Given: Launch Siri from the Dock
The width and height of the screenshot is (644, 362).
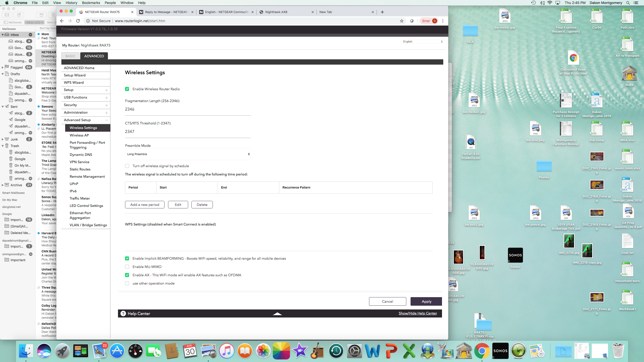Looking at the screenshot, I should (x=44, y=351).
